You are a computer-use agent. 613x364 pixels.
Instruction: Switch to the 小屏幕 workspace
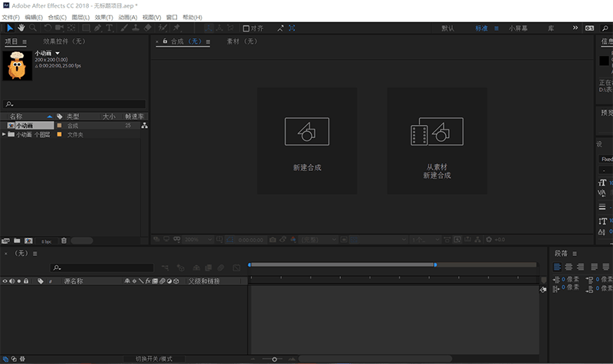(518, 28)
